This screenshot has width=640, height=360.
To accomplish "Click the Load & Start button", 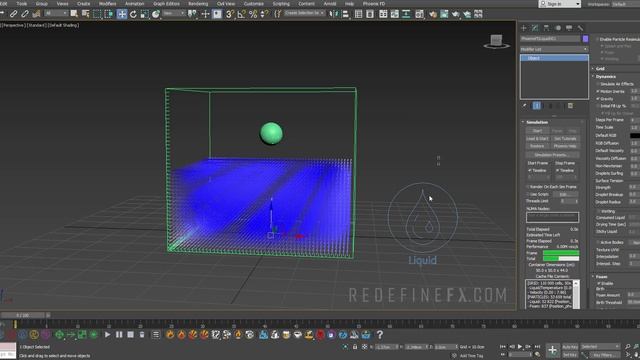I will pos(537,139).
